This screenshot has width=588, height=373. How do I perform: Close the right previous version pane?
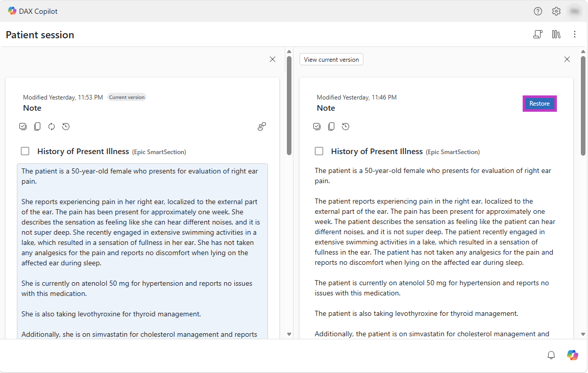(x=567, y=59)
